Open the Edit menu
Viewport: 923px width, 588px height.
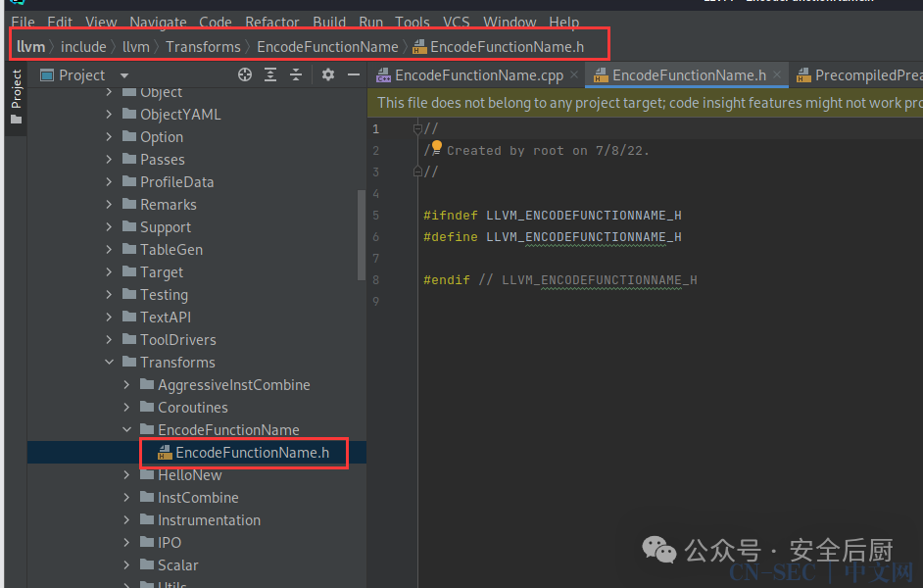[60, 23]
